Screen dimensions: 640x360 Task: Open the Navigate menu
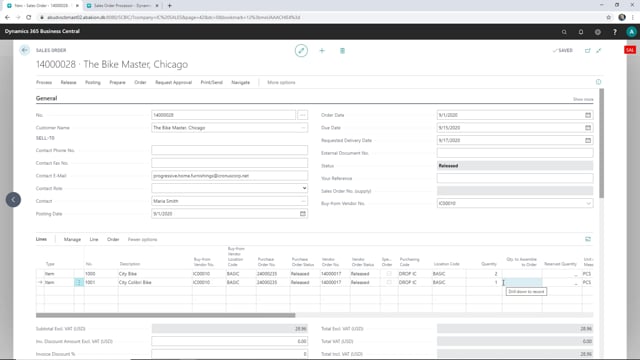point(240,82)
